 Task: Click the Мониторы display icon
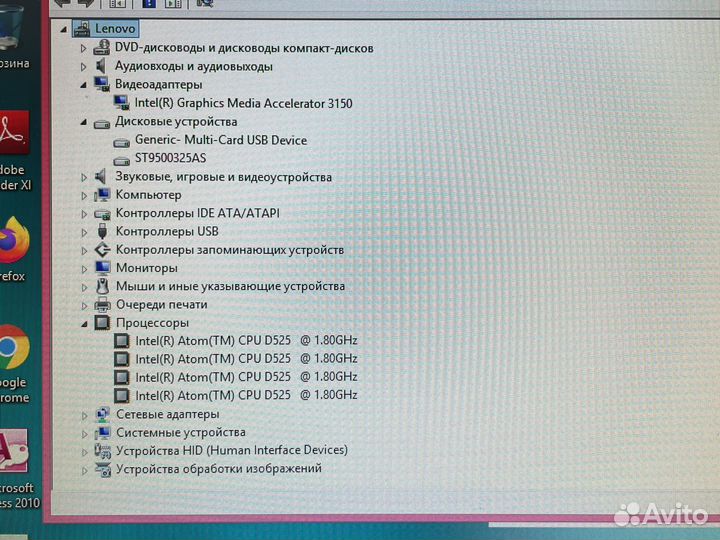(102, 268)
